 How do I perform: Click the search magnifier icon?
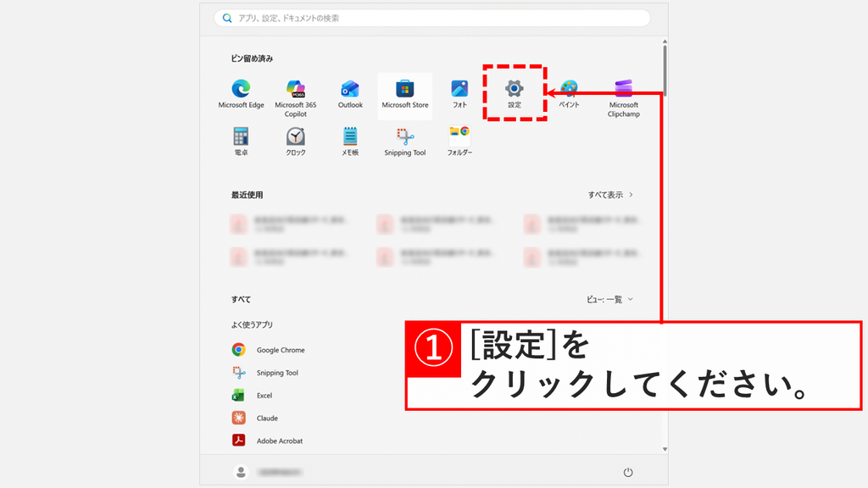click(227, 19)
